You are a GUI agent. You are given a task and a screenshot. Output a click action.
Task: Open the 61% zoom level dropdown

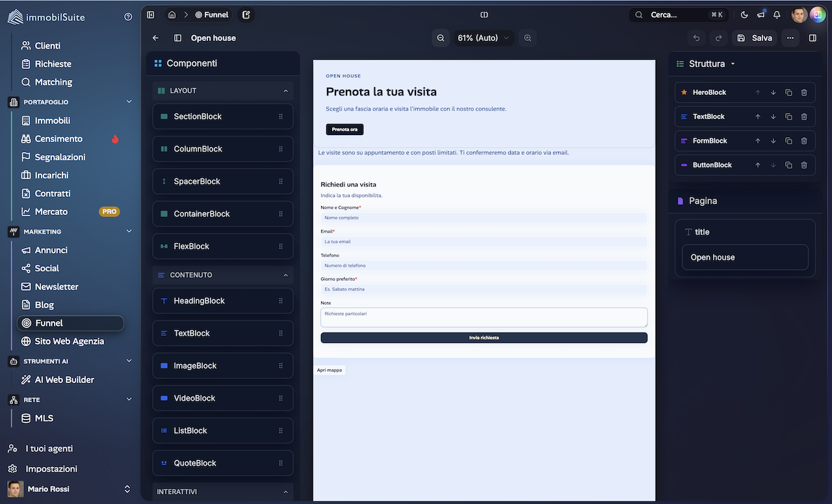484,38
